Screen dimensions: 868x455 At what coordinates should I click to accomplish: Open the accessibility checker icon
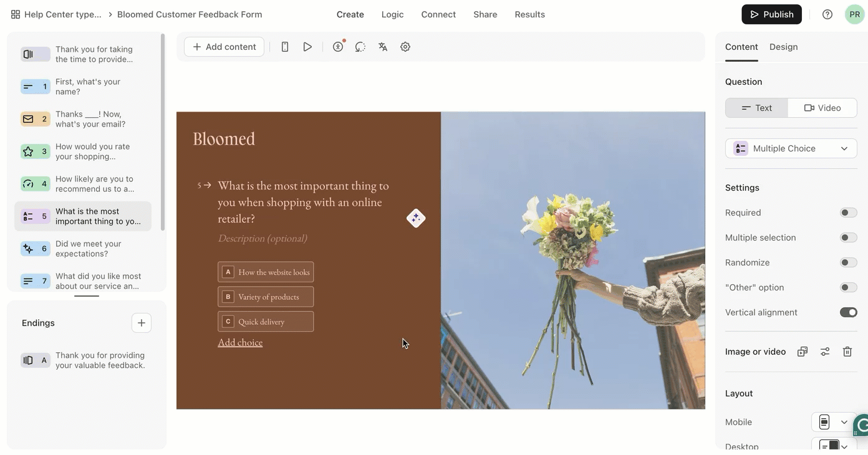(x=338, y=47)
